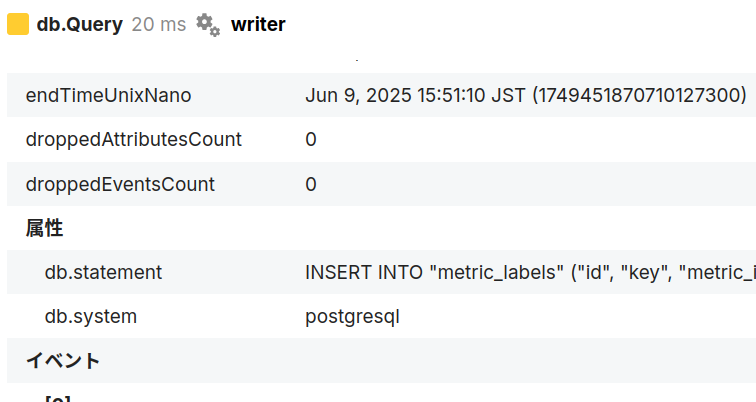The width and height of the screenshot is (756, 402).
Task: Select the droppedAttributesCount field name
Action: click(134, 140)
